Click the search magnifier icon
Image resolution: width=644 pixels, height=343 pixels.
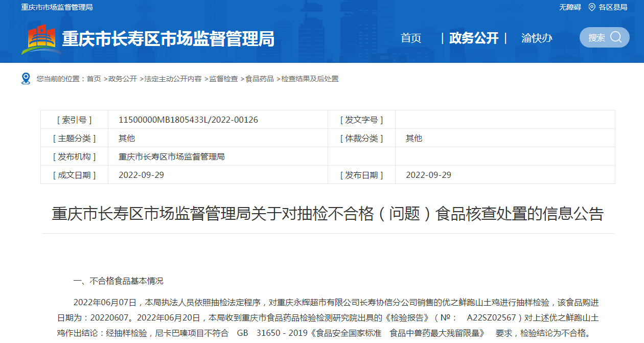point(616,37)
